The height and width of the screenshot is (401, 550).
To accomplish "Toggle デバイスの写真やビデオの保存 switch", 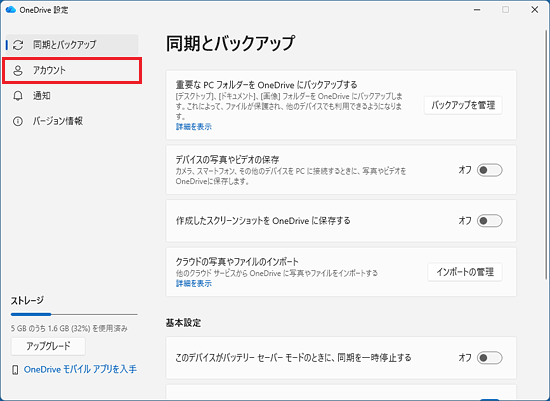I will tap(490, 170).
